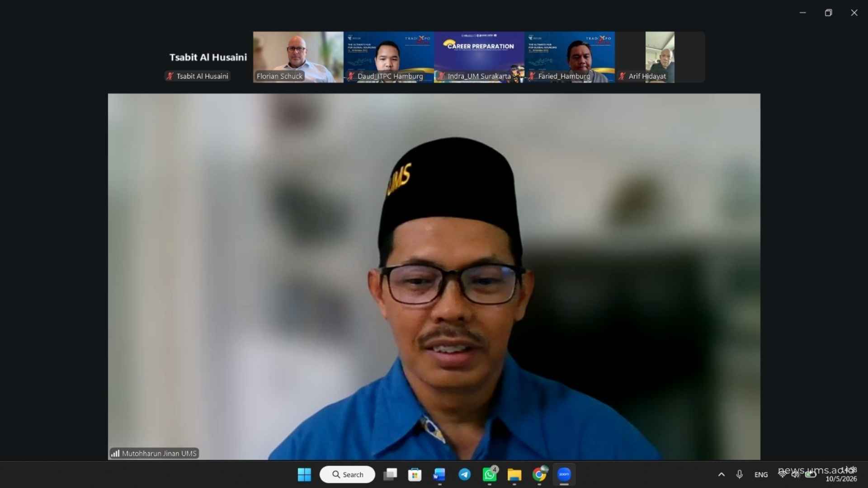The height and width of the screenshot is (488, 868).
Task: Open the date and clock flyout
Action: (x=841, y=474)
